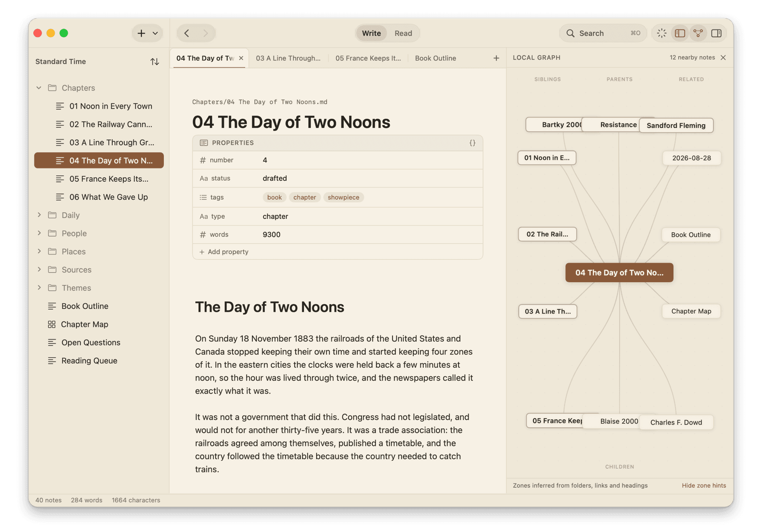Viewport: 762px width, 532px height.
Task: Close the 04 The Day of Tw tab
Action: pos(241,58)
